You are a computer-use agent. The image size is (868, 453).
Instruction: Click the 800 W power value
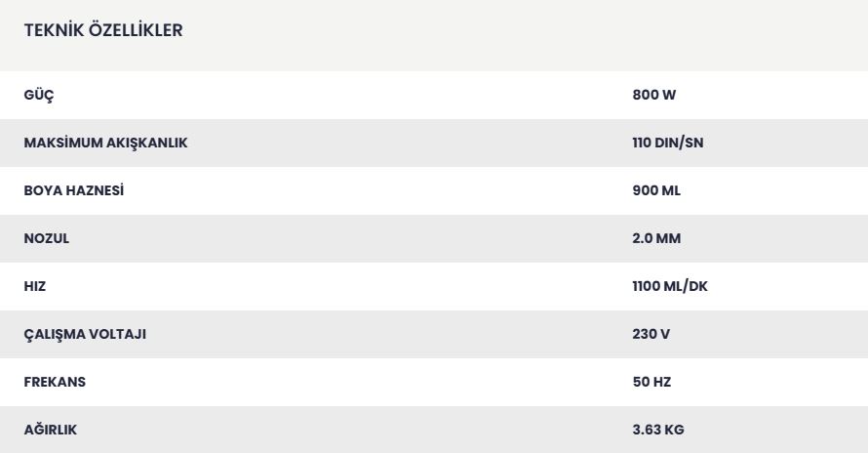coord(653,95)
